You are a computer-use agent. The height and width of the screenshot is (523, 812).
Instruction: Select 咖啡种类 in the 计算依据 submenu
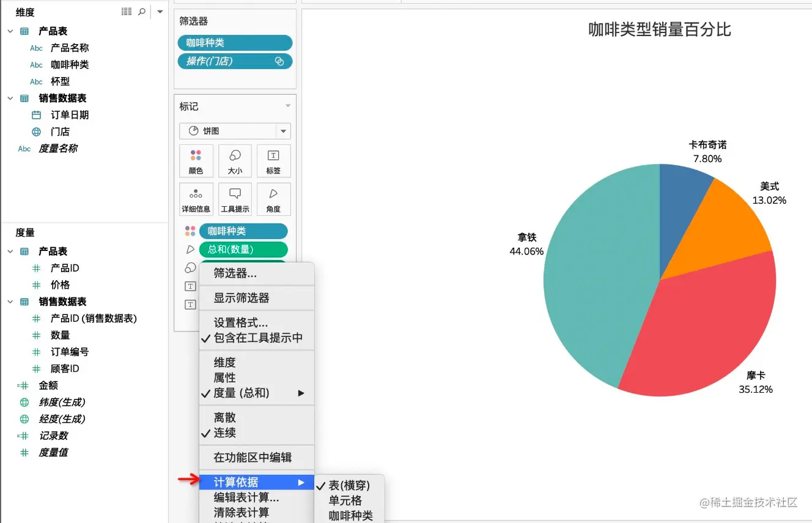(349, 516)
